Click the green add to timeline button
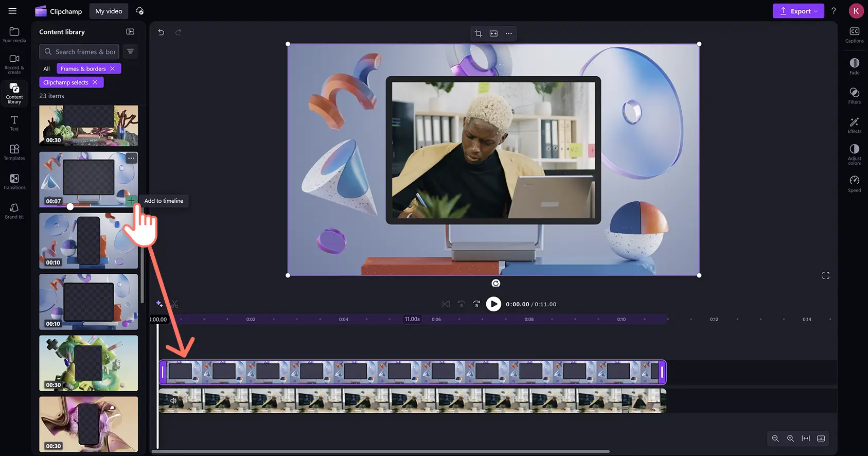868x456 pixels. tap(131, 200)
